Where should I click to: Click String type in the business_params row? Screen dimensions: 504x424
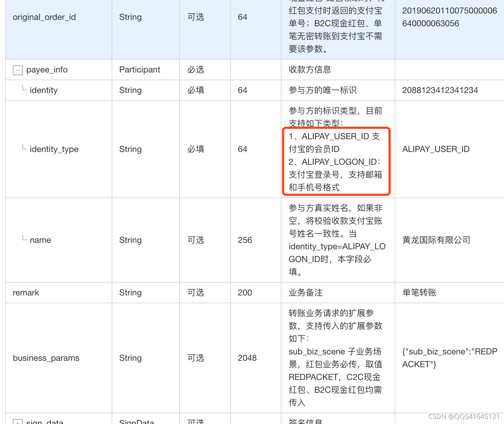tap(130, 358)
